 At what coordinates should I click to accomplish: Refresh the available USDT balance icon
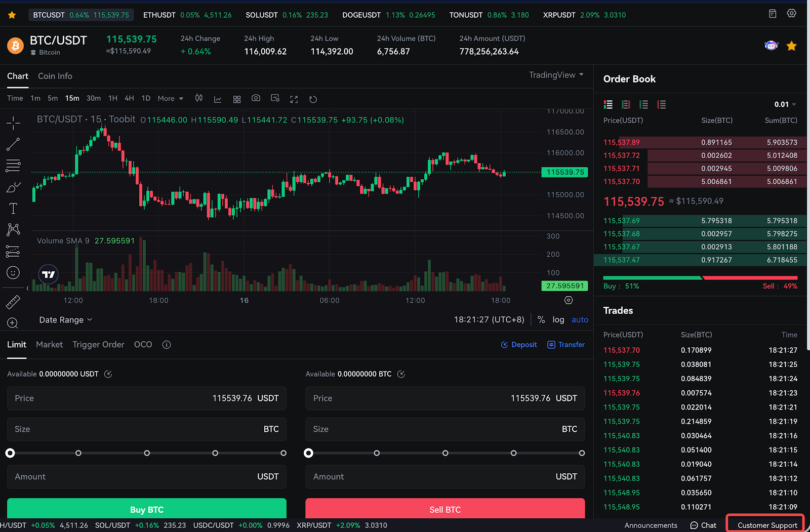(108, 374)
